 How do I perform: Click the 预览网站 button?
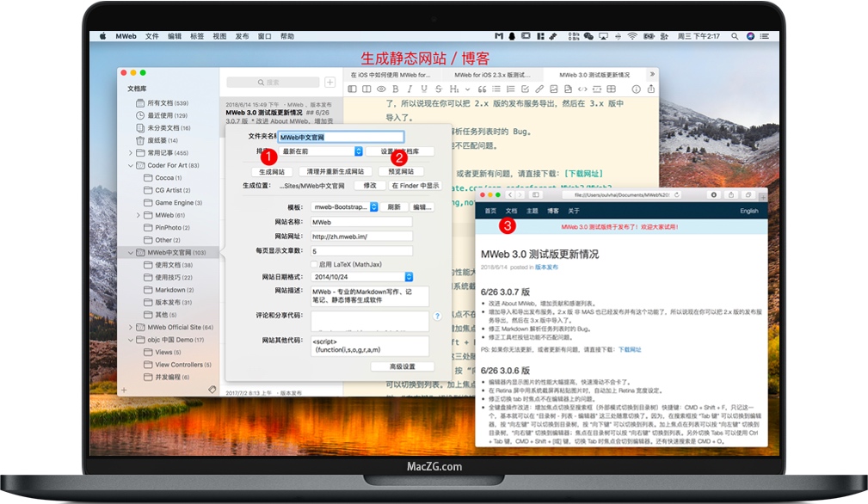coord(400,171)
